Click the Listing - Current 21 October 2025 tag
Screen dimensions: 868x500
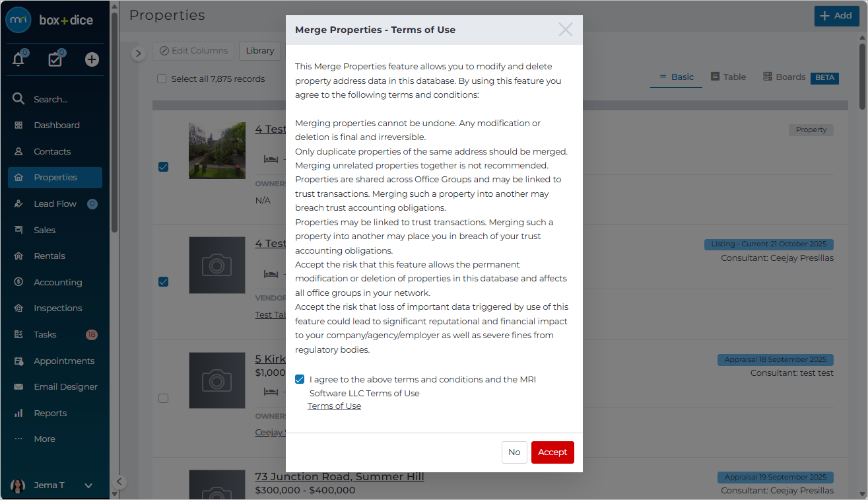click(x=769, y=244)
